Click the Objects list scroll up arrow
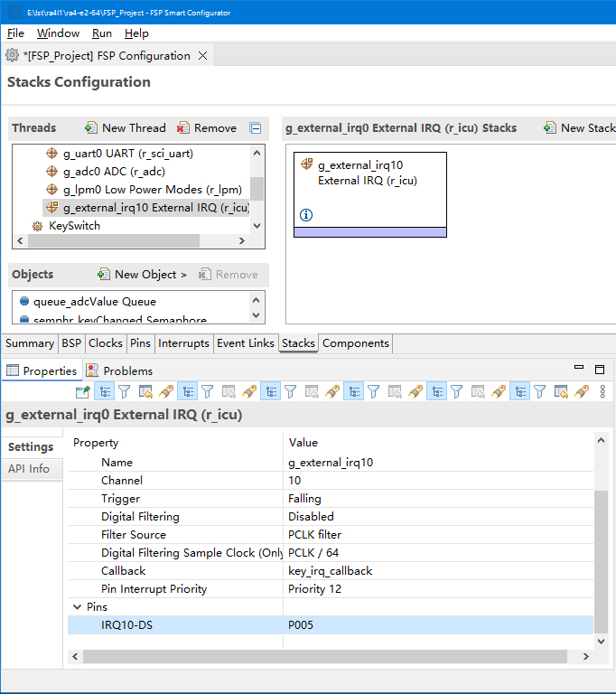The width and height of the screenshot is (616, 694). (x=256, y=300)
